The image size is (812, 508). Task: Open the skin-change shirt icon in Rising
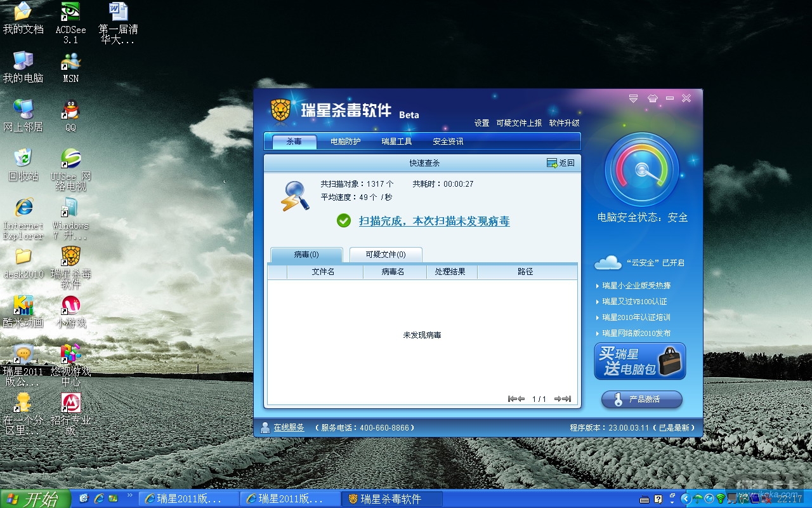tap(652, 98)
